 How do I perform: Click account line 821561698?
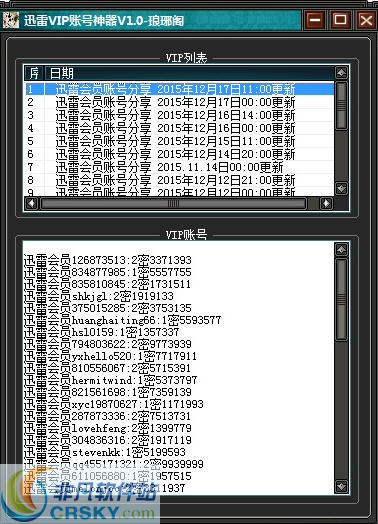point(108,392)
